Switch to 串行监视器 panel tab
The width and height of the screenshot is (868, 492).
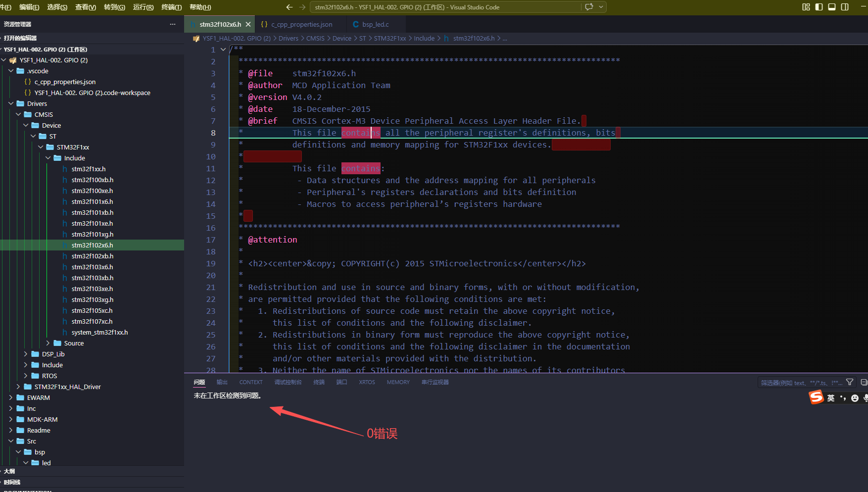coord(435,382)
